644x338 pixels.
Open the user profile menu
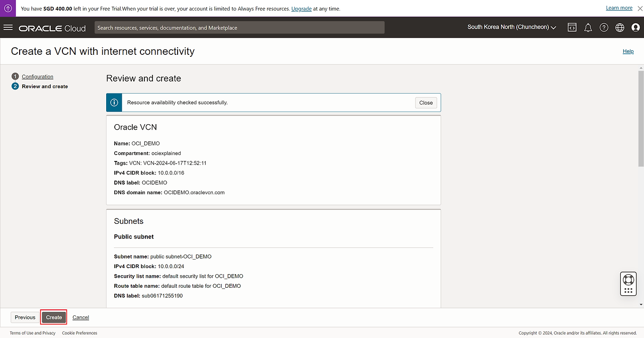pyautogui.click(x=635, y=28)
